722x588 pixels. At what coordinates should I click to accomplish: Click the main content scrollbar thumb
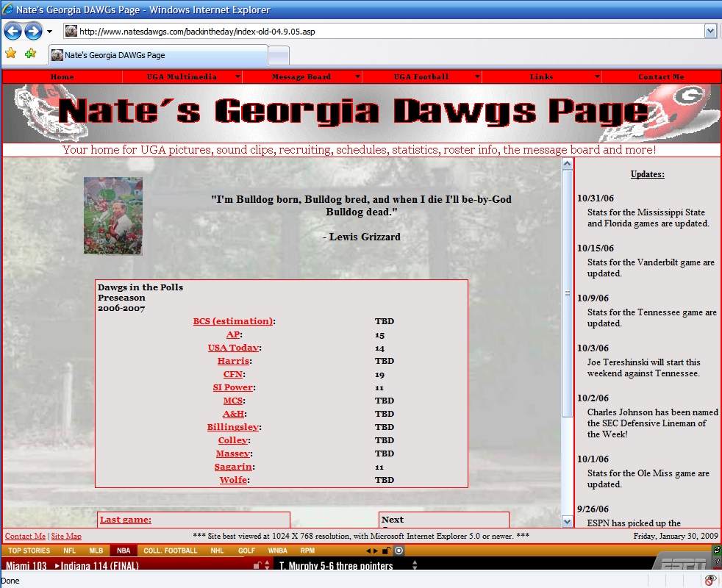568,294
